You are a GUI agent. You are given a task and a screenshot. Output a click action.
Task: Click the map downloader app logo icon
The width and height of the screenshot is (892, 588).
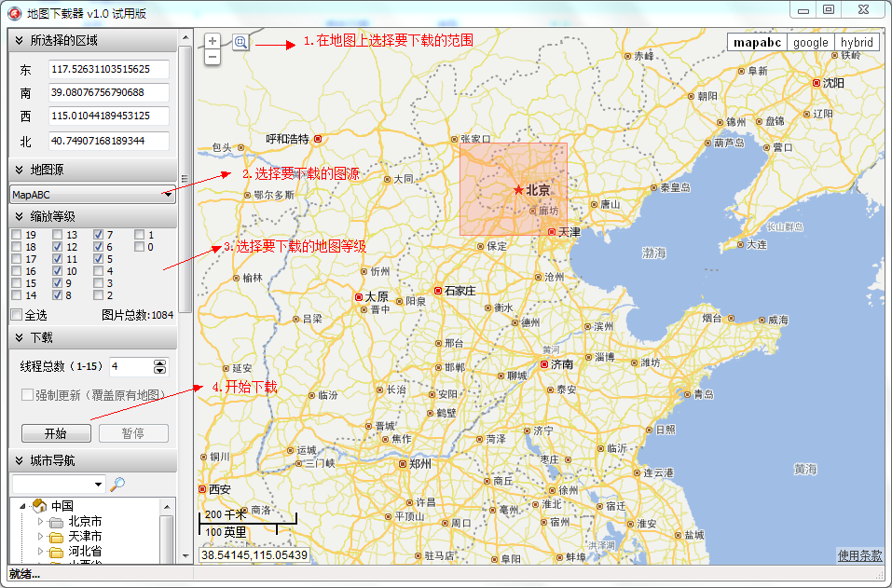point(14,12)
